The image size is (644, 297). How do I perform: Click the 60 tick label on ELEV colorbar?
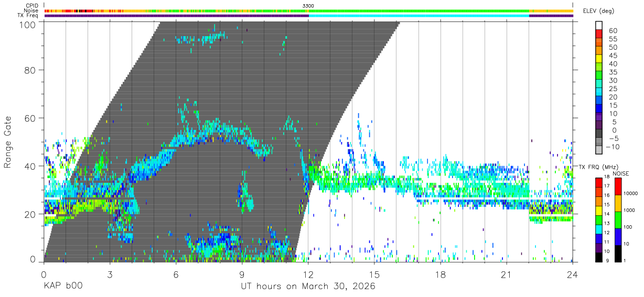pyautogui.click(x=613, y=30)
